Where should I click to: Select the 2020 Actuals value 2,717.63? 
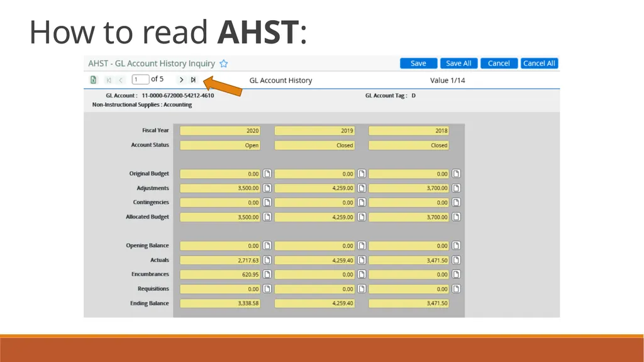(x=220, y=260)
